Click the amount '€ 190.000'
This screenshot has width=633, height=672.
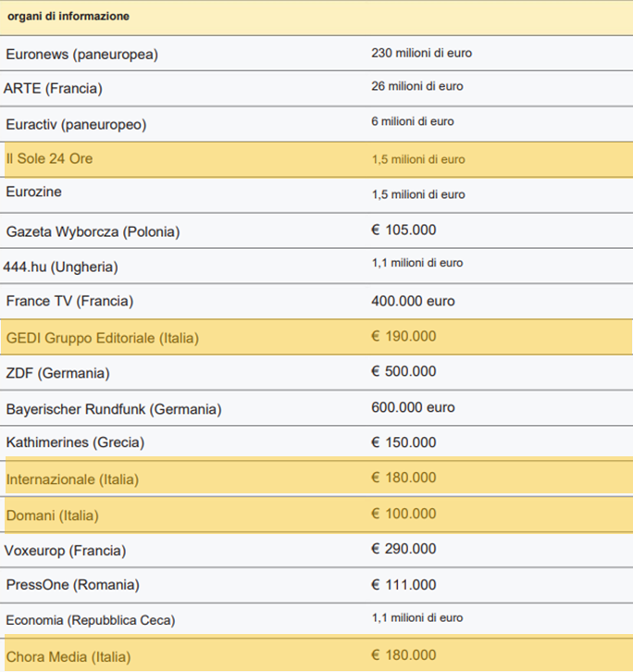403,336
